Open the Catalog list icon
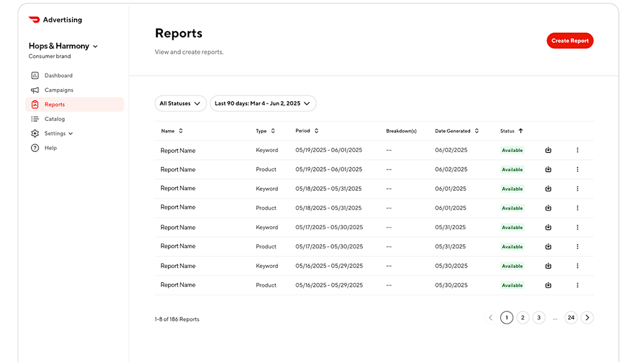 click(x=35, y=119)
